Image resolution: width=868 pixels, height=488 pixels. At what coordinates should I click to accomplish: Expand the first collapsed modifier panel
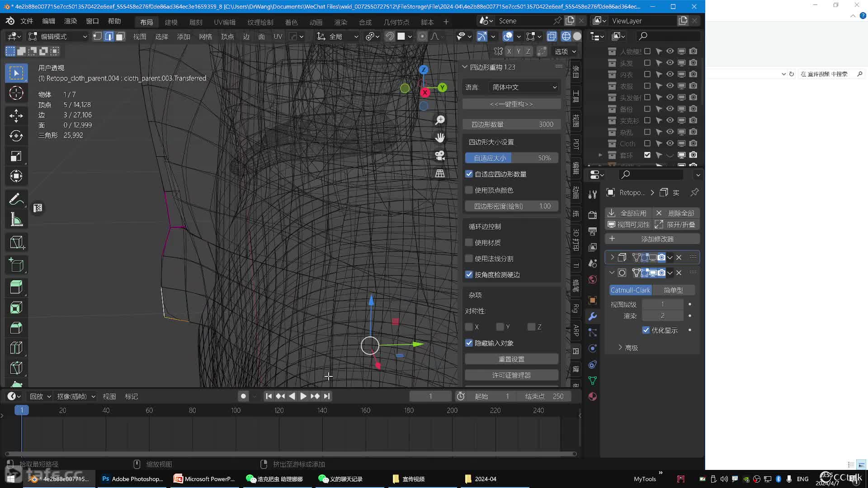click(612, 257)
